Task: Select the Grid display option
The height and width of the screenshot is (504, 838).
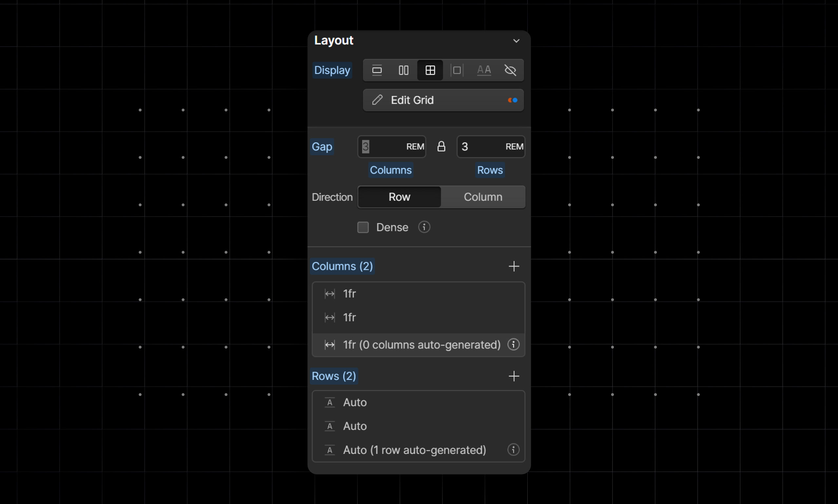Action: tap(430, 70)
